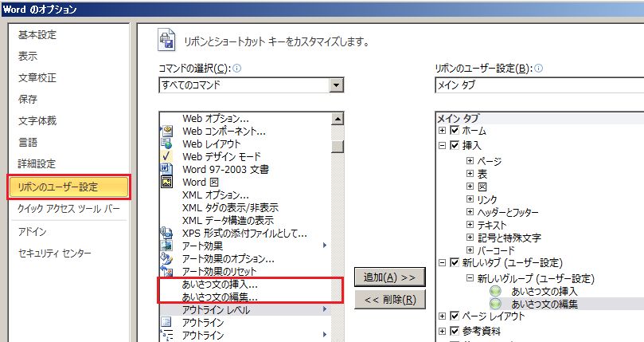Expand the 表 group
The height and width of the screenshot is (342, 644).
(470, 173)
